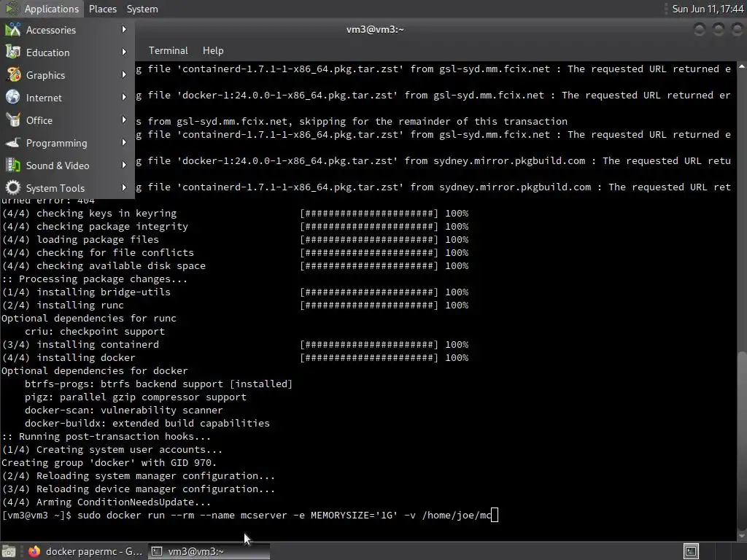This screenshot has height=560, width=747.
Task: Expand the Internet submenu arrow
Action: 124,97
